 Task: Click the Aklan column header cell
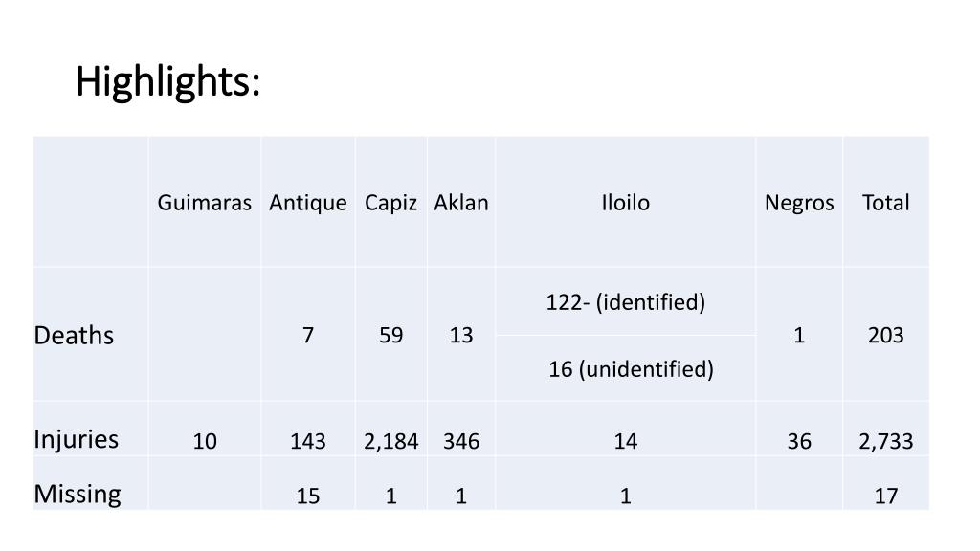tap(461, 203)
